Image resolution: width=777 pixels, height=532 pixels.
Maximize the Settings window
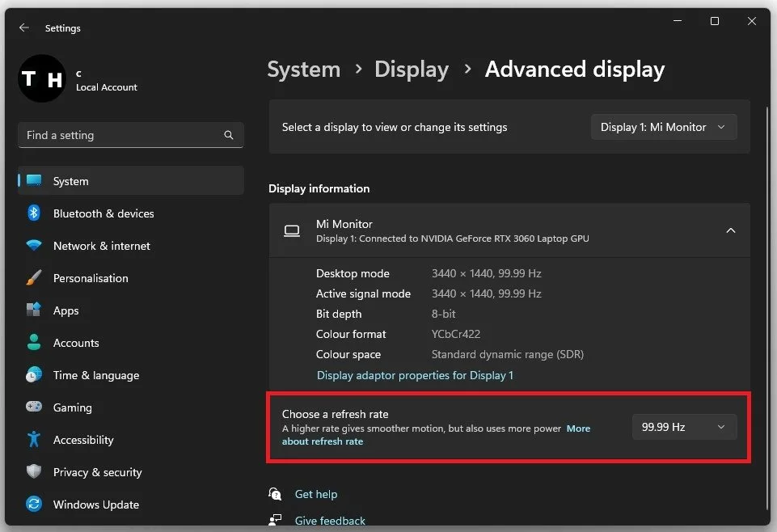[x=715, y=21]
